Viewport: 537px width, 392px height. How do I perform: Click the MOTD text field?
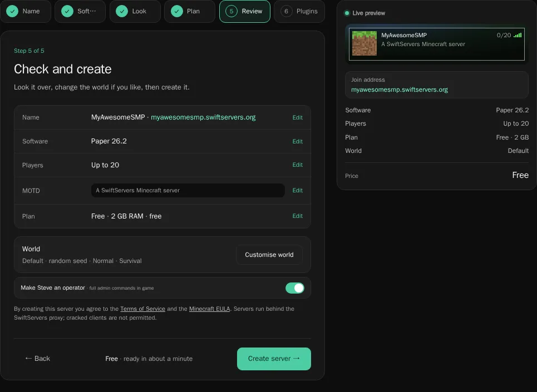[188, 191]
